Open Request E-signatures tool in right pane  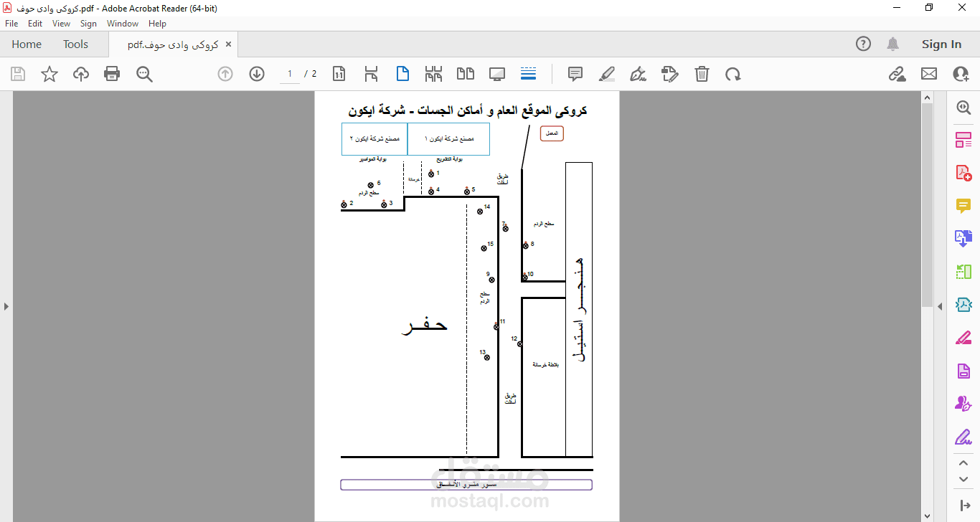(963, 404)
